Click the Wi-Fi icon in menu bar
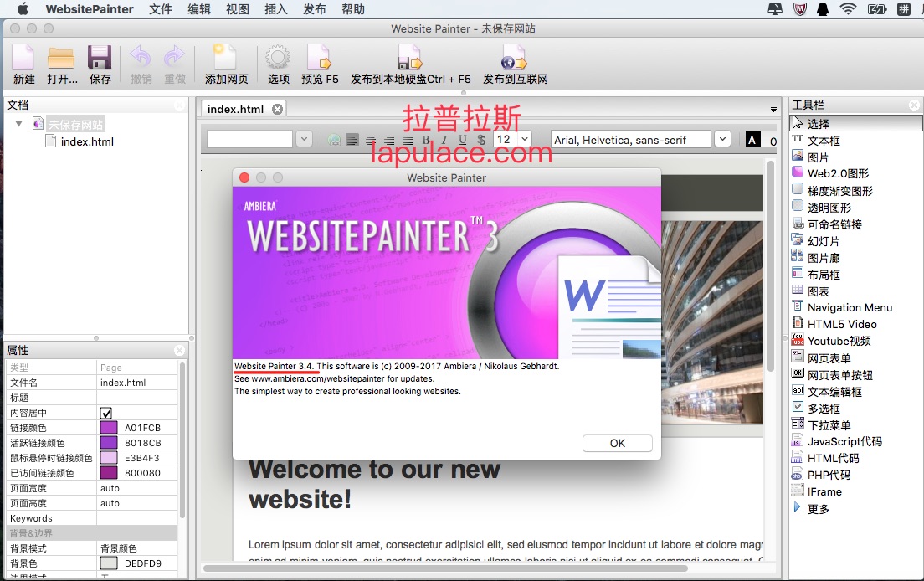924x581 pixels. coord(847,9)
